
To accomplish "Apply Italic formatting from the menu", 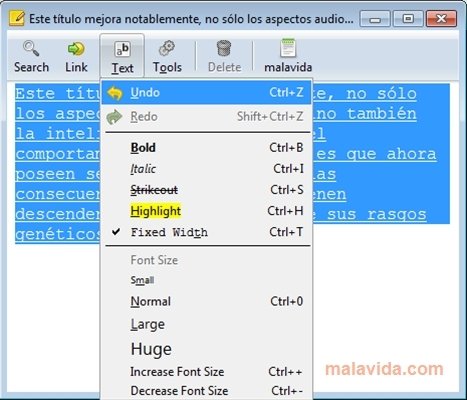I will (207, 169).
